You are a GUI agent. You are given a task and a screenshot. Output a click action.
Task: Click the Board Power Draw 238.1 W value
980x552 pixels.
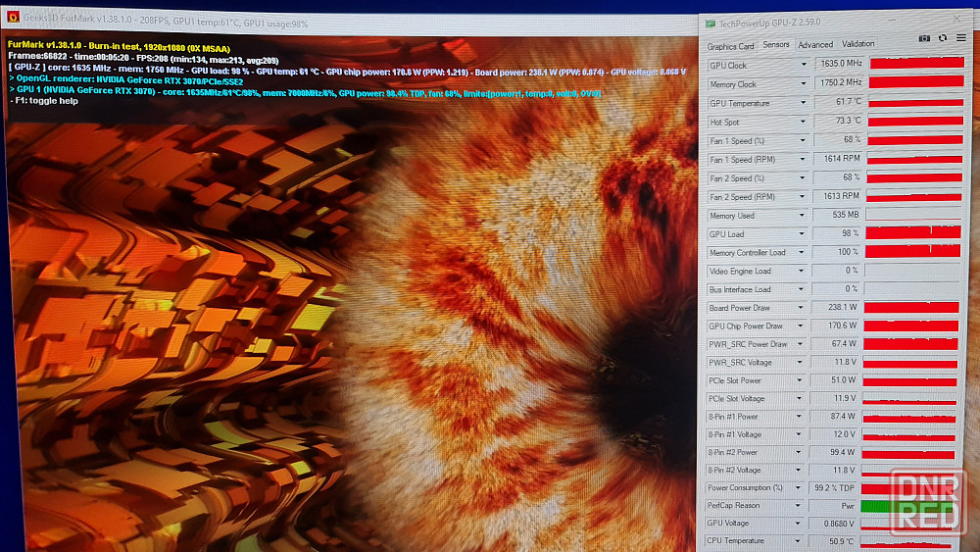pyautogui.click(x=836, y=307)
